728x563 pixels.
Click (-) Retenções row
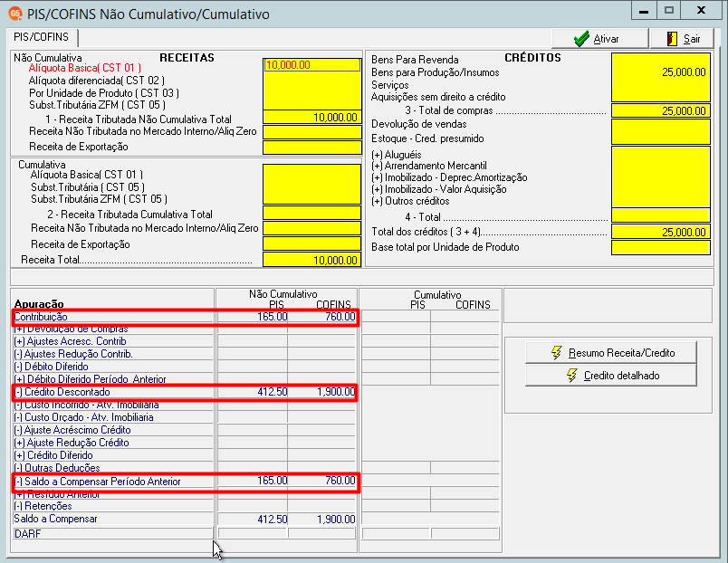tap(43, 506)
